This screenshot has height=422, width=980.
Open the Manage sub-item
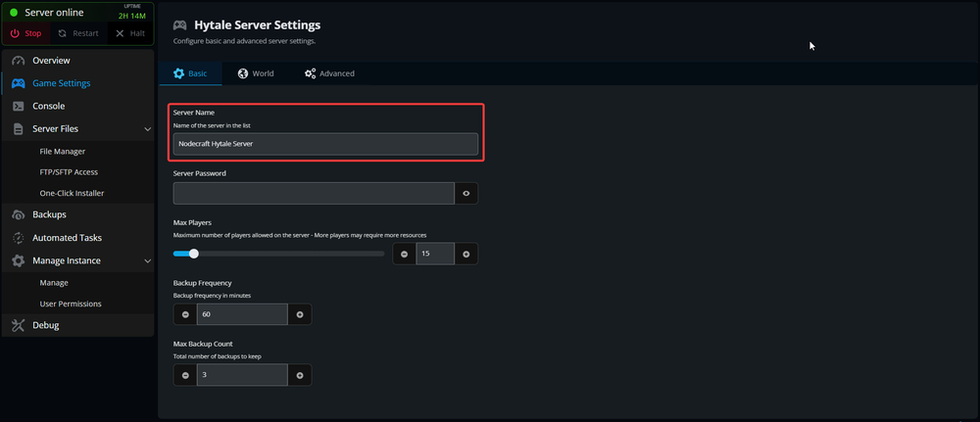[x=54, y=283]
